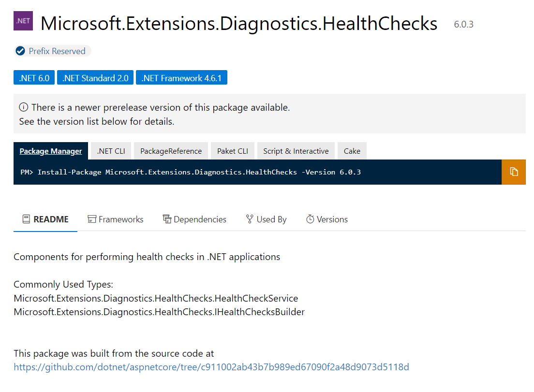Switch to the PackageReference tab
Viewport: 534px width, 392px height.
click(171, 151)
